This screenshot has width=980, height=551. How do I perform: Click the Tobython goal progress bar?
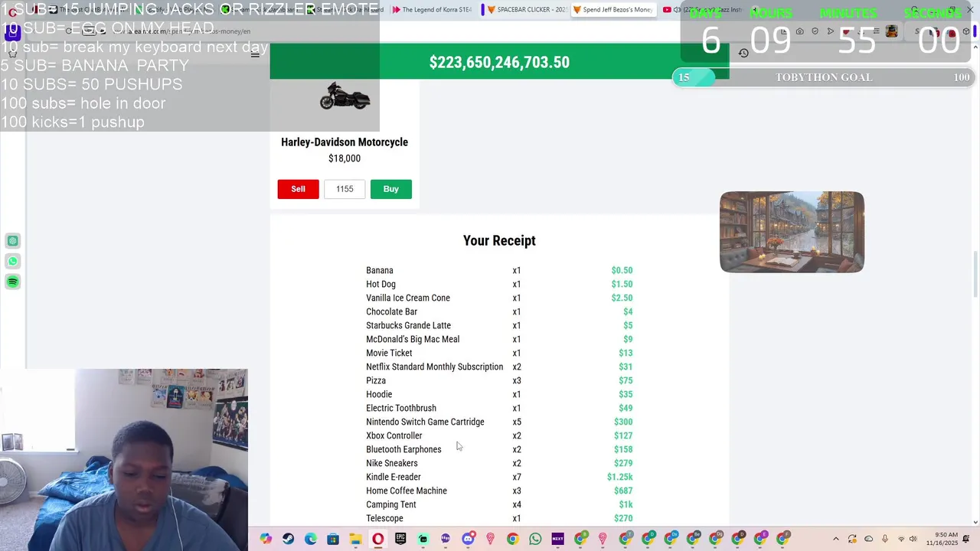coord(823,77)
